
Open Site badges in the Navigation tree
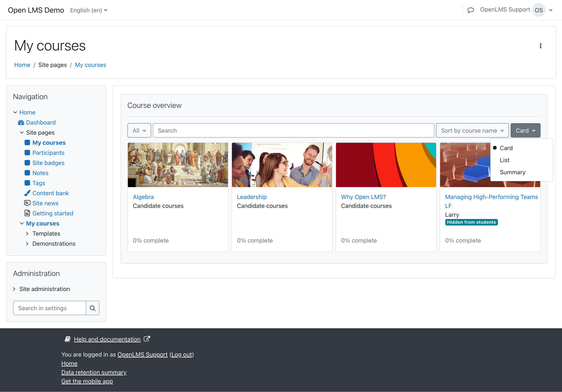[x=48, y=163]
